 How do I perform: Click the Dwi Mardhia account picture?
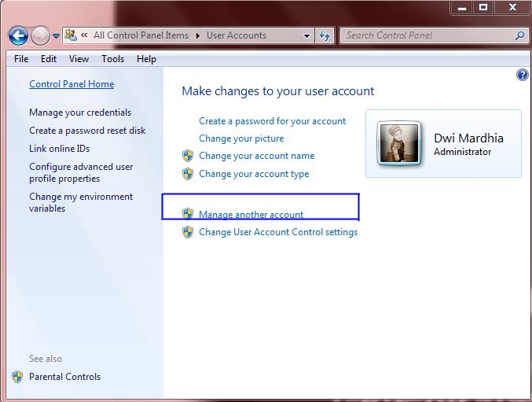[399, 143]
